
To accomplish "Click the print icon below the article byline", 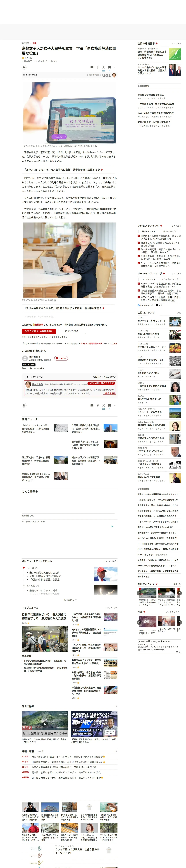I will click(24, 67).
